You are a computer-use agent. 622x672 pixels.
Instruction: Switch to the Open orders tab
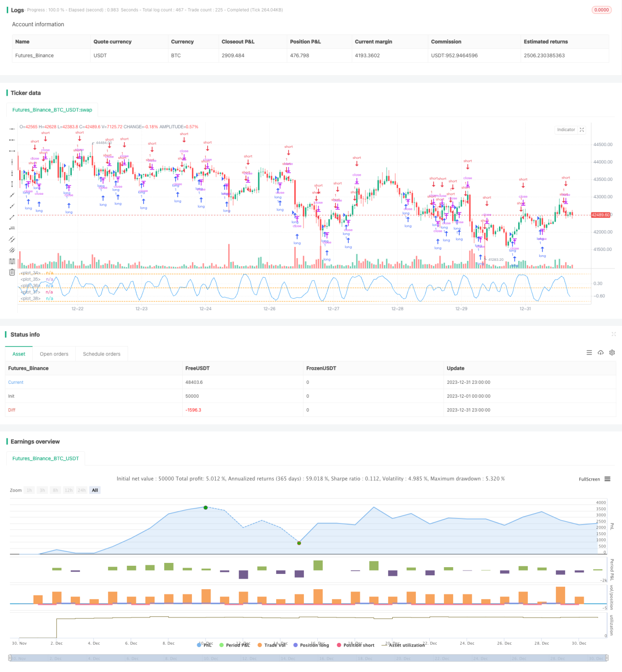(x=54, y=354)
